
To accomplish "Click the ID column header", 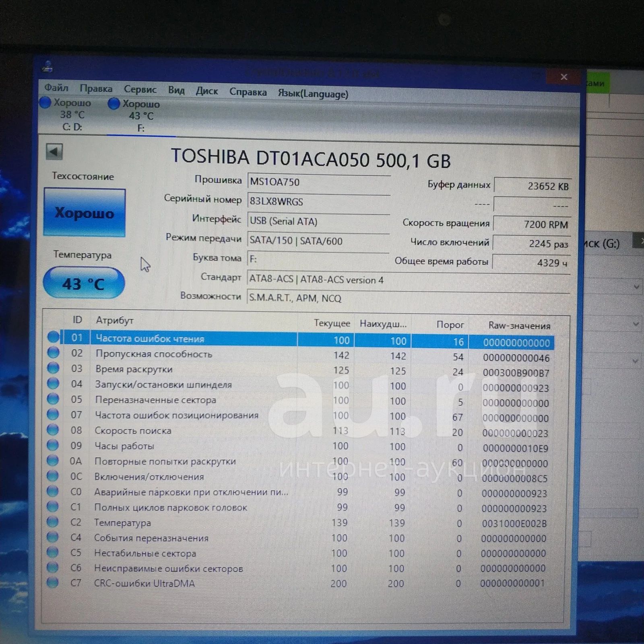I will click(77, 320).
